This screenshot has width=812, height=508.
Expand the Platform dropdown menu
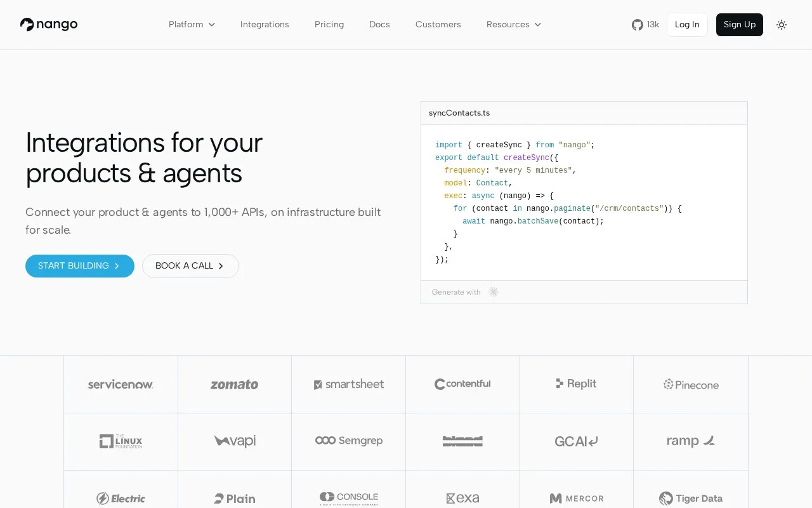point(192,25)
